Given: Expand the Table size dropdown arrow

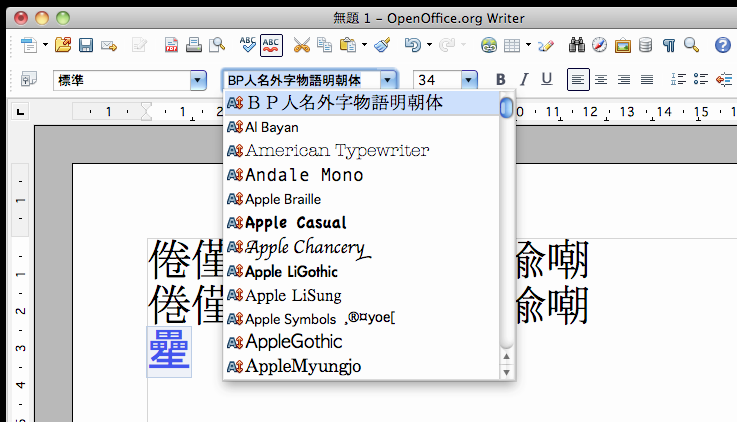Looking at the screenshot, I should [528, 45].
